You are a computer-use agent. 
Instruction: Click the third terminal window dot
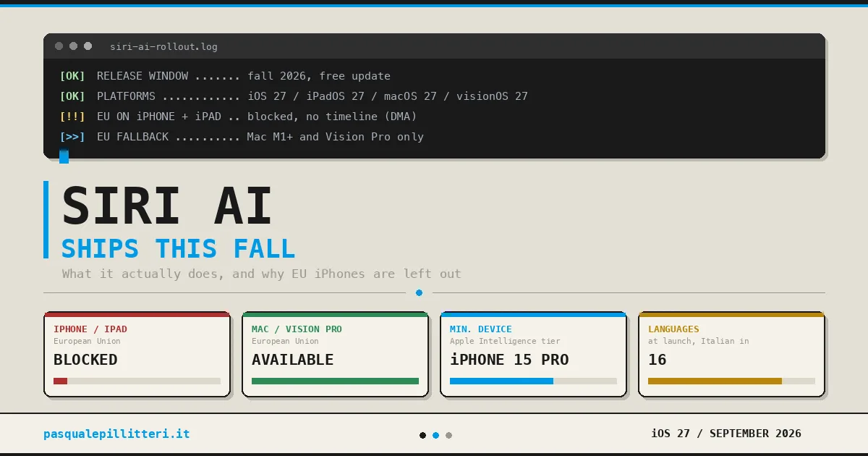coord(88,46)
